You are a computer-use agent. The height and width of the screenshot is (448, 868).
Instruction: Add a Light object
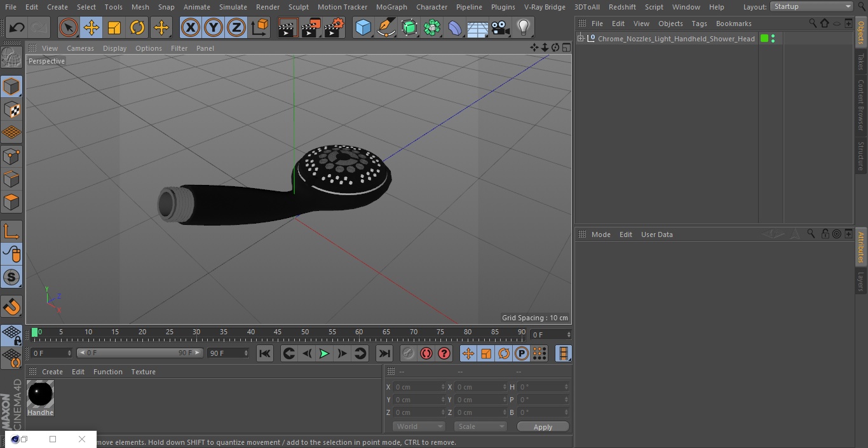point(523,27)
